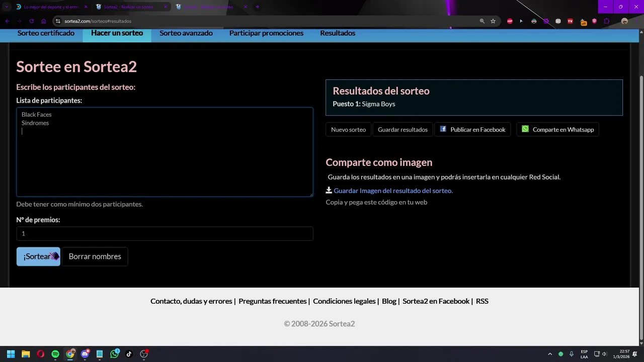This screenshot has height=362, width=644.
Task: Open the tab search dropdown arrow
Action: 6,7
